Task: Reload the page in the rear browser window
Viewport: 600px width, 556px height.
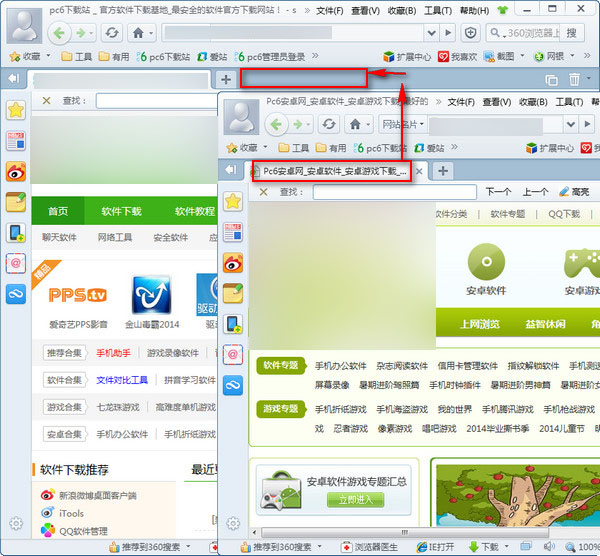Action: pyautogui.click(x=112, y=33)
